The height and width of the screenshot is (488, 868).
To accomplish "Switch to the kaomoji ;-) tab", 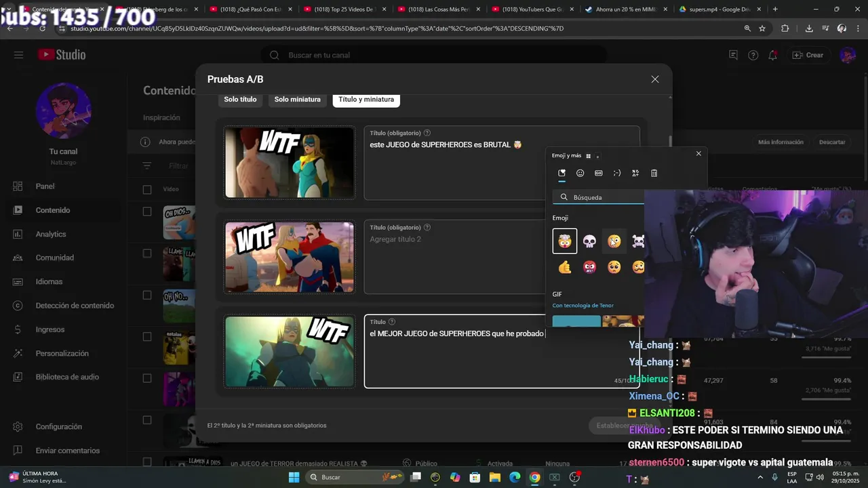I will [616, 173].
